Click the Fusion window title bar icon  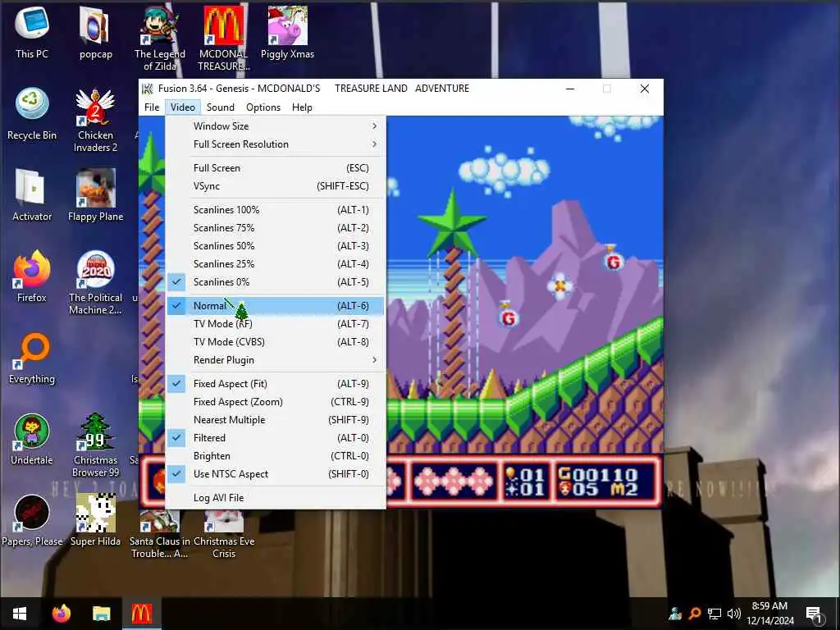(148, 89)
